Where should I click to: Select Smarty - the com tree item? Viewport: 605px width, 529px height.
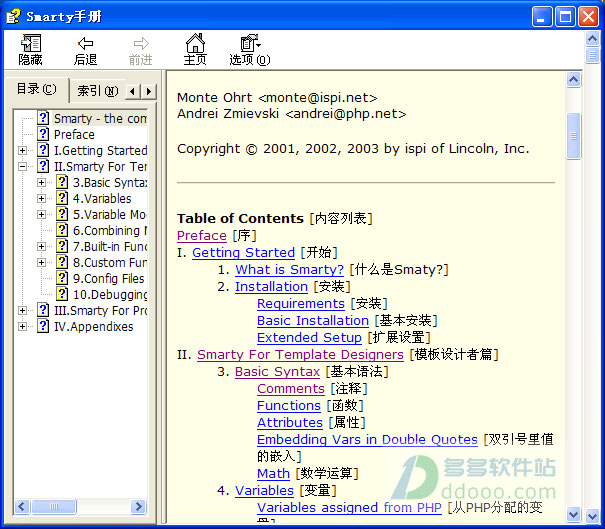coord(100,118)
